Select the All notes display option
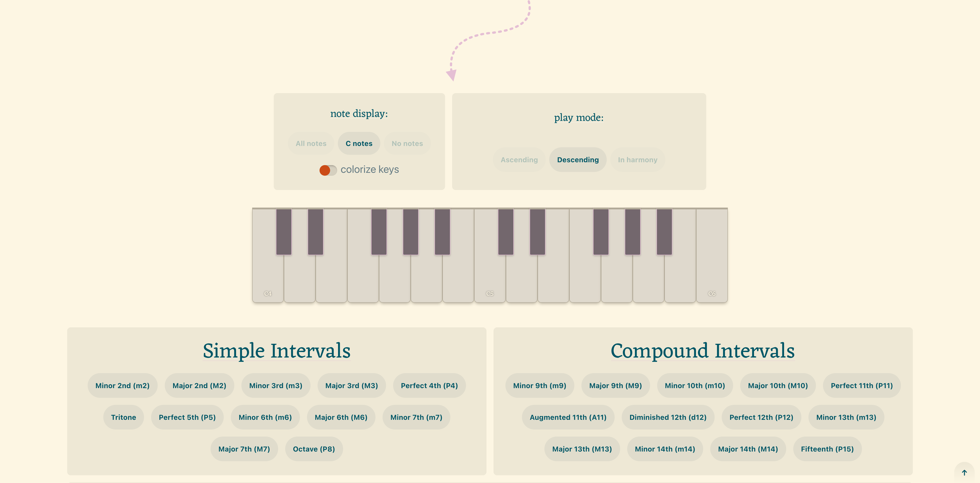This screenshot has width=980, height=483. point(311,143)
